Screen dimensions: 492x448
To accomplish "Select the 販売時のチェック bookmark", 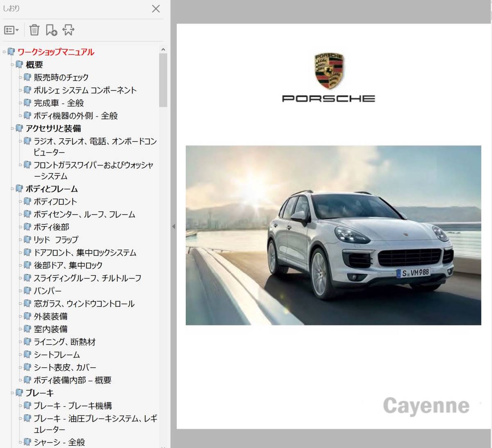I will point(61,77).
